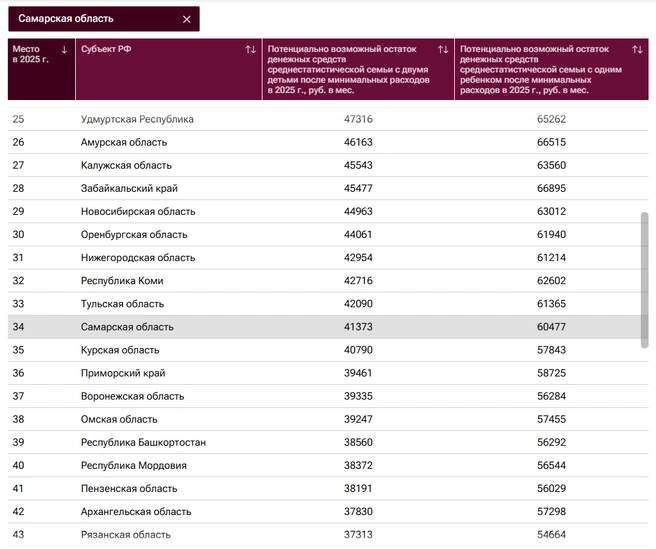
Task: Select the Рязанская область row
Action: (328, 535)
